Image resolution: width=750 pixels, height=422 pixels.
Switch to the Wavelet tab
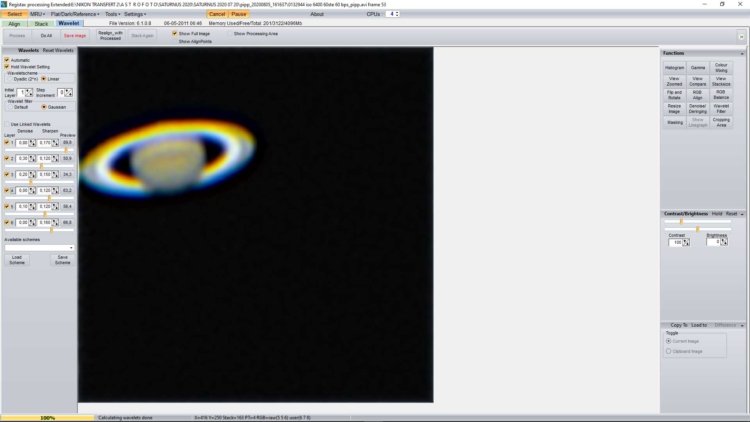(69, 23)
